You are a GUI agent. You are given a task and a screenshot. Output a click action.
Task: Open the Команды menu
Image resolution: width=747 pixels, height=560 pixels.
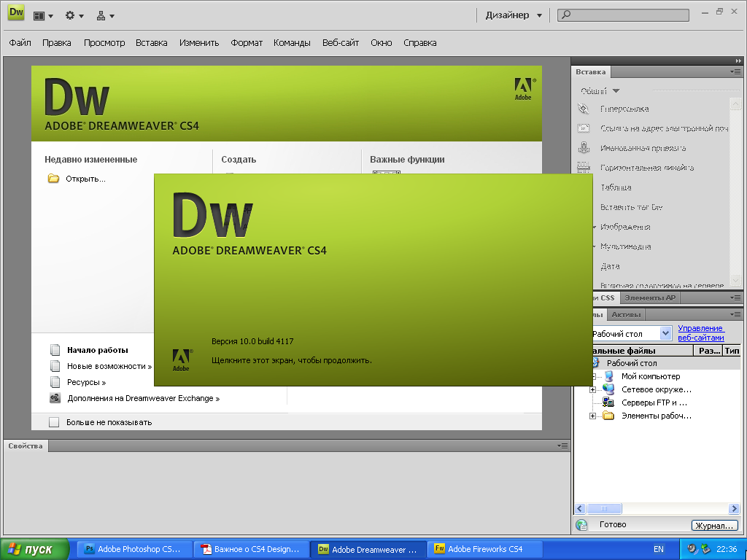coord(292,43)
